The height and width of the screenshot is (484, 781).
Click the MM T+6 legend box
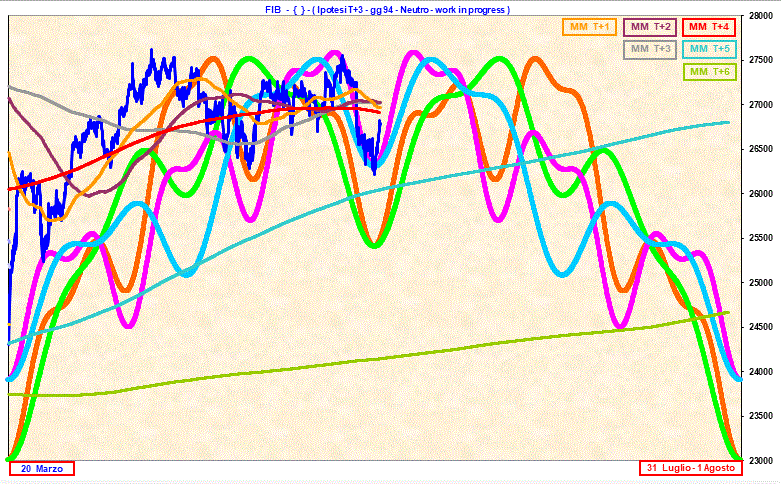pyautogui.click(x=709, y=72)
